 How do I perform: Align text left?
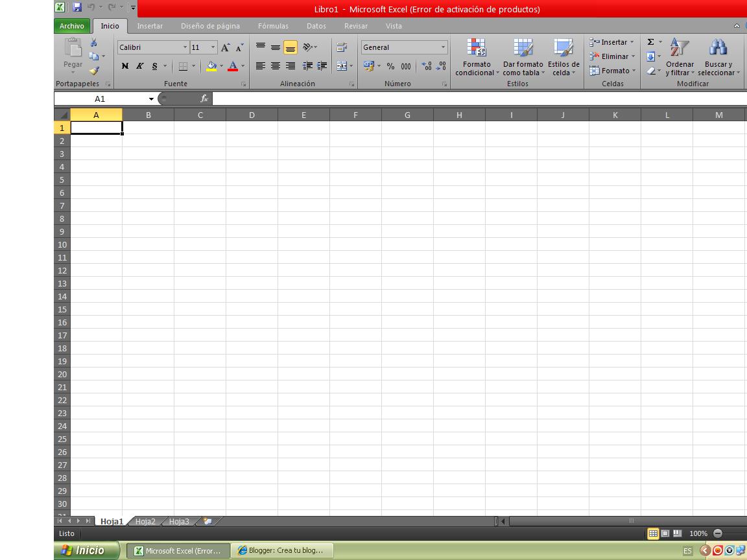point(261,66)
